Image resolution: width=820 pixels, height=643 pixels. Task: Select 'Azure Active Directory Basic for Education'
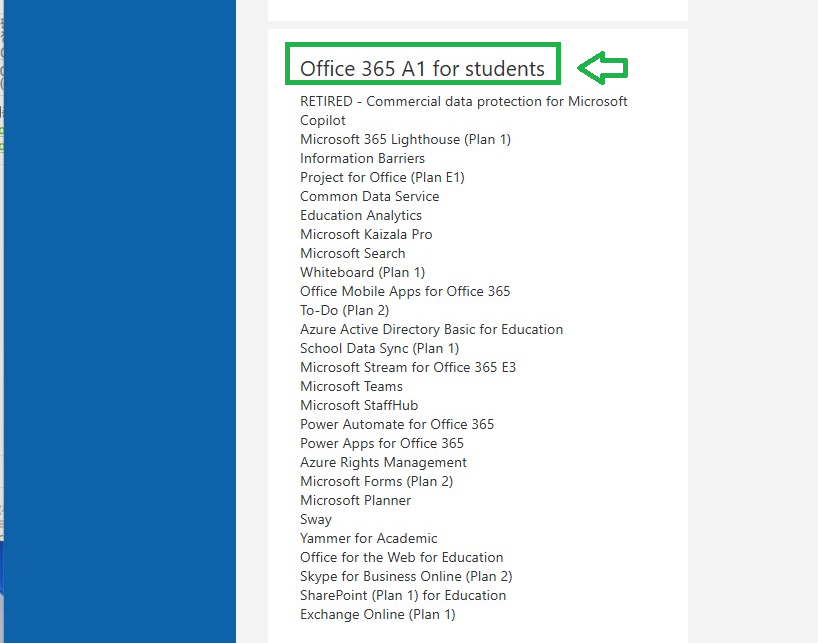(431, 329)
